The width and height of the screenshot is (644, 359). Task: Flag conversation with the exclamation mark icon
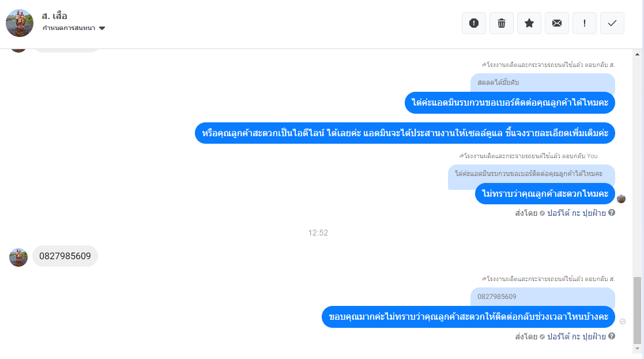[x=585, y=23]
